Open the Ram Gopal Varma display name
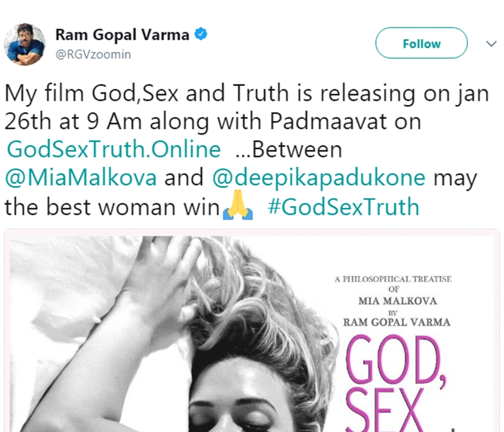504x432 pixels. coord(122,34)
